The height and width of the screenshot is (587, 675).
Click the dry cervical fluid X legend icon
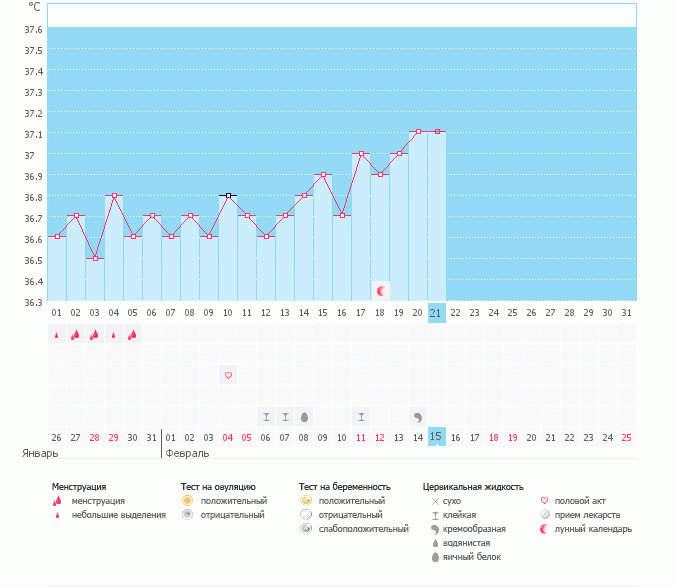point(434,500)
